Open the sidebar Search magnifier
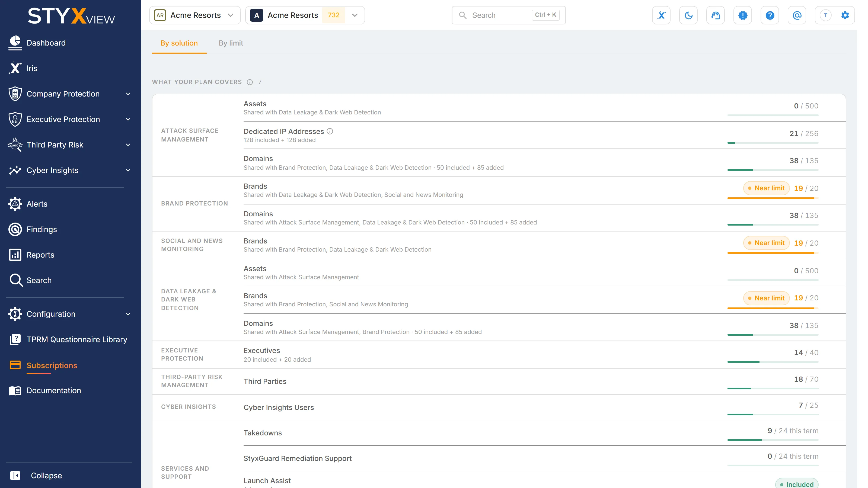 [16, 280]
